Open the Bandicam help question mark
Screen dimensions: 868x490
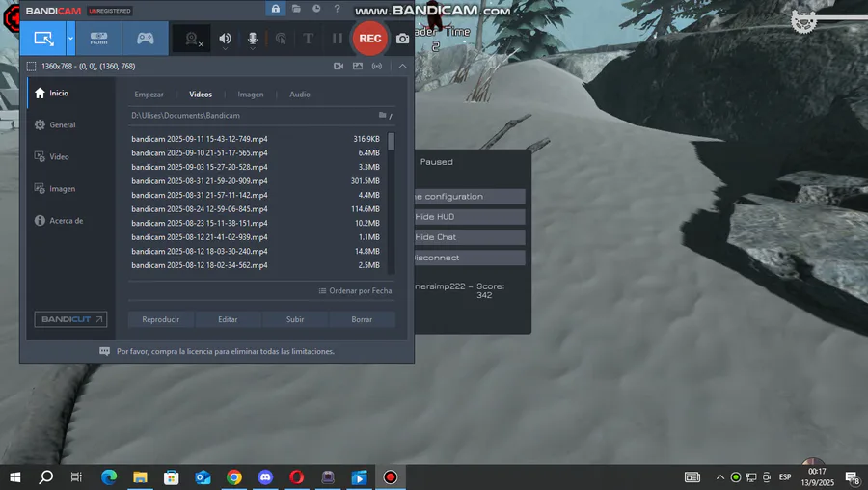pos(337,9)
